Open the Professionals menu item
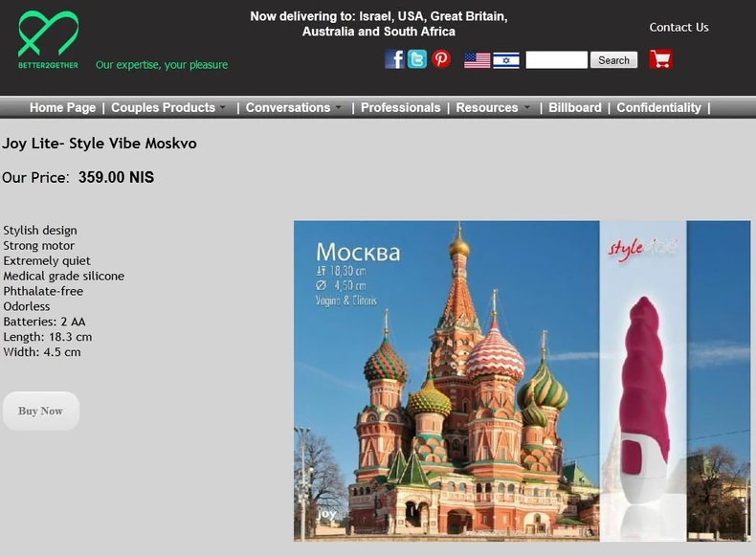 [x=401, y=107]
